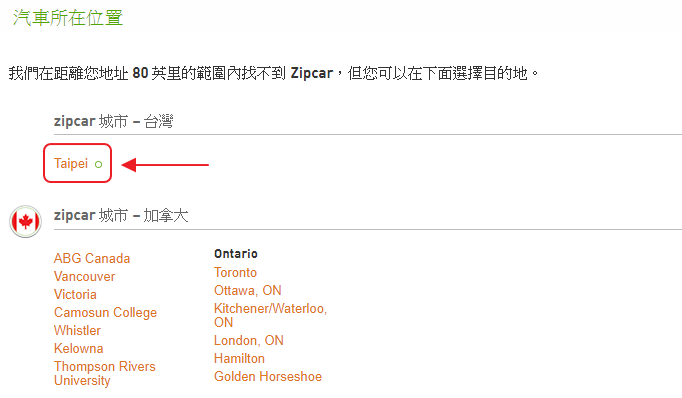Open the Taipei city link
The height and width of the screenshot is (398, 682).
click(71, 164)
